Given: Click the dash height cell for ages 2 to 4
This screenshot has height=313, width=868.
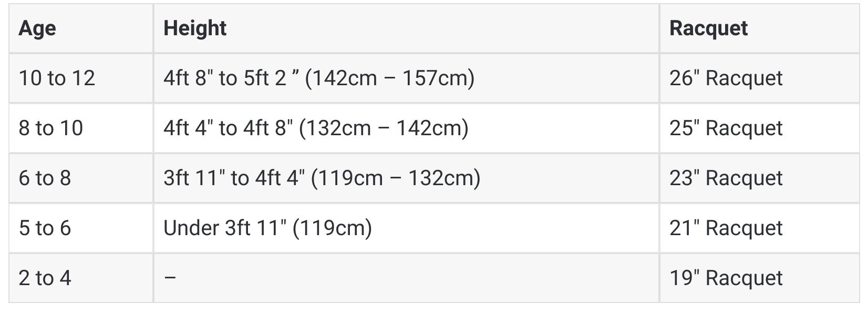Looking at the screenshot, I should coord(406,278).
